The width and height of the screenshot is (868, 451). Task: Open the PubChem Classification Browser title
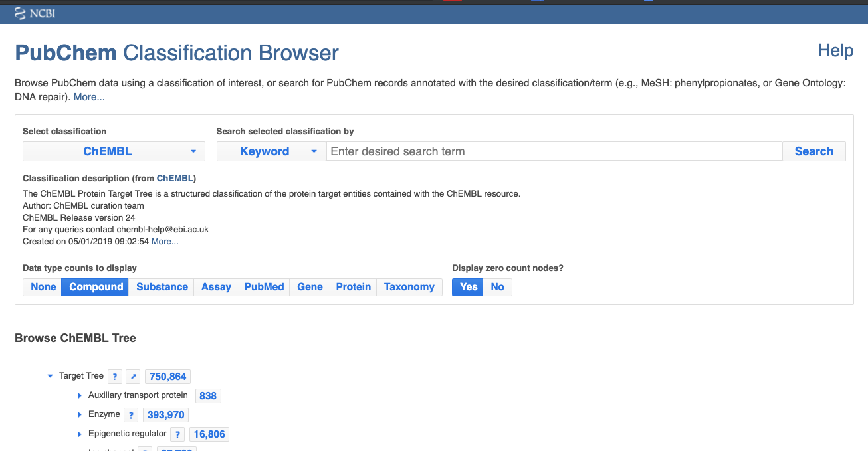(177, 52)
